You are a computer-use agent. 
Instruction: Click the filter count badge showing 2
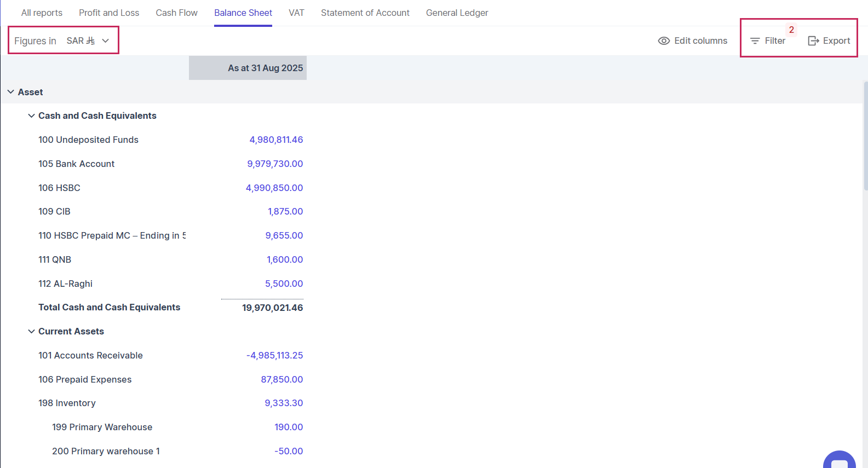(791, 30)
